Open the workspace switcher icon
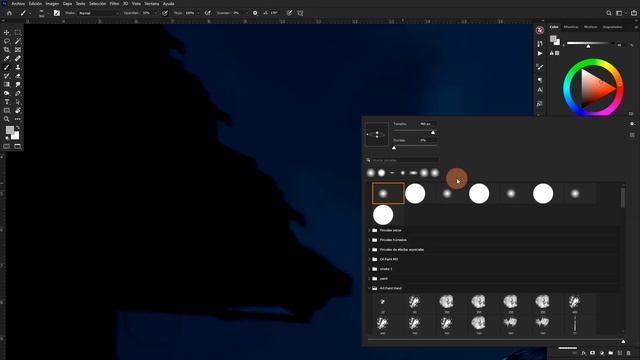Image resolution: width=640 pixels, height=360 pixels. tap(620, 13)
